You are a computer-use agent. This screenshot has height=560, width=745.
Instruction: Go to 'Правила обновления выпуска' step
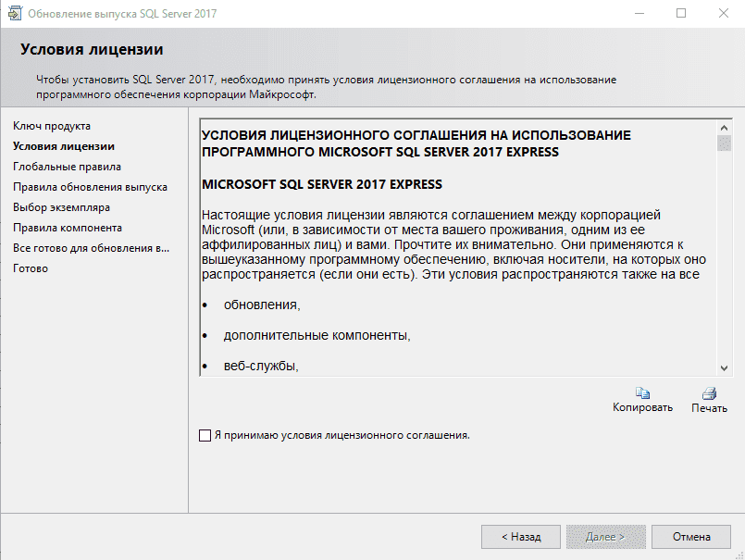[90, 187]
